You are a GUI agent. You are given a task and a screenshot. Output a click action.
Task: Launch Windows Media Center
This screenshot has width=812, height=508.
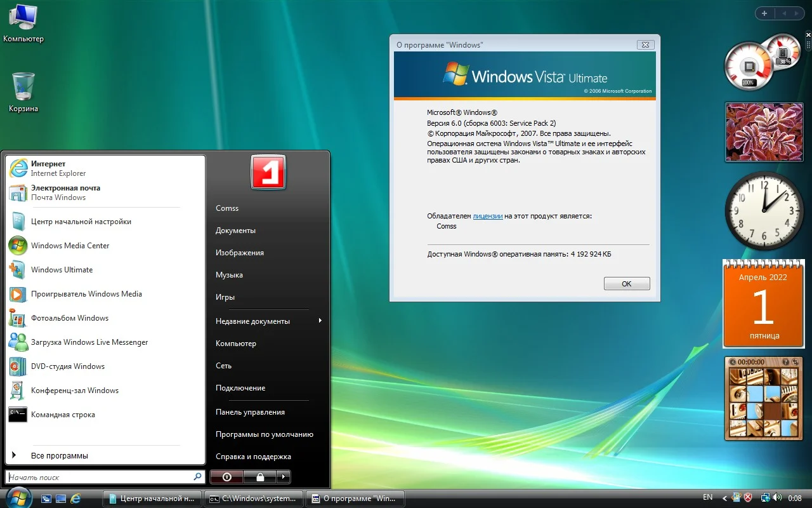tap(105, 246)
